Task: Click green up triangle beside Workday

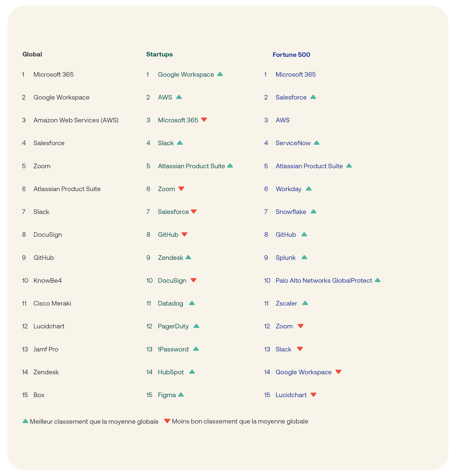Action: point(309,188)
